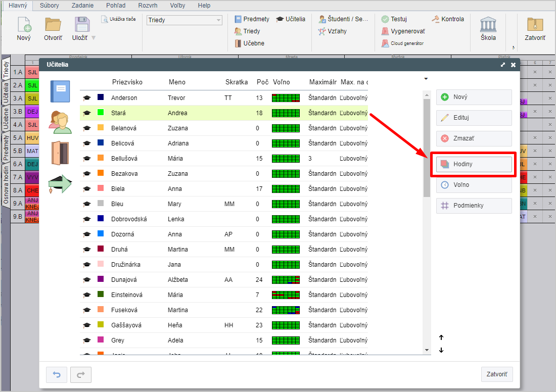Open Ukážka tlače print preview
556x392 pixels.
tap(118, 19)
